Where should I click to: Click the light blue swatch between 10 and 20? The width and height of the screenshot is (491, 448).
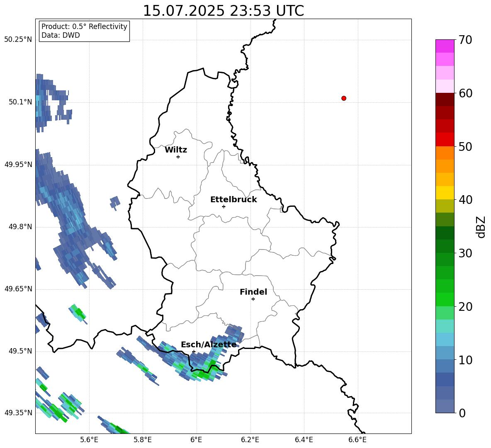(x=445, y=339)
